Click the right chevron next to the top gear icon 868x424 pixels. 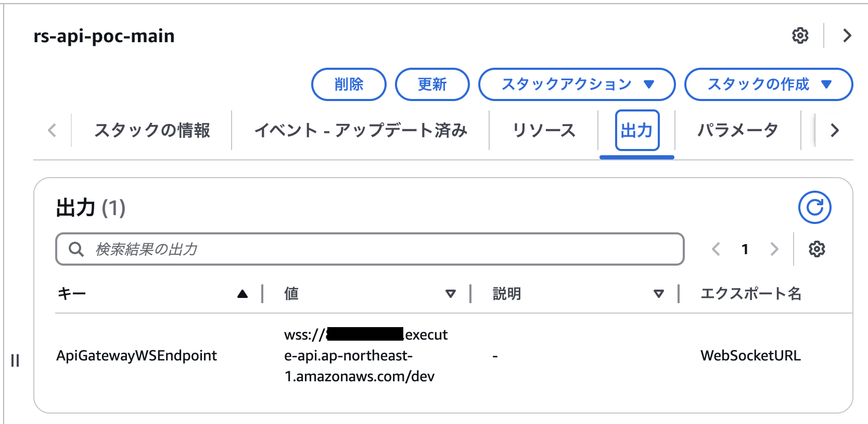[846, 35]
